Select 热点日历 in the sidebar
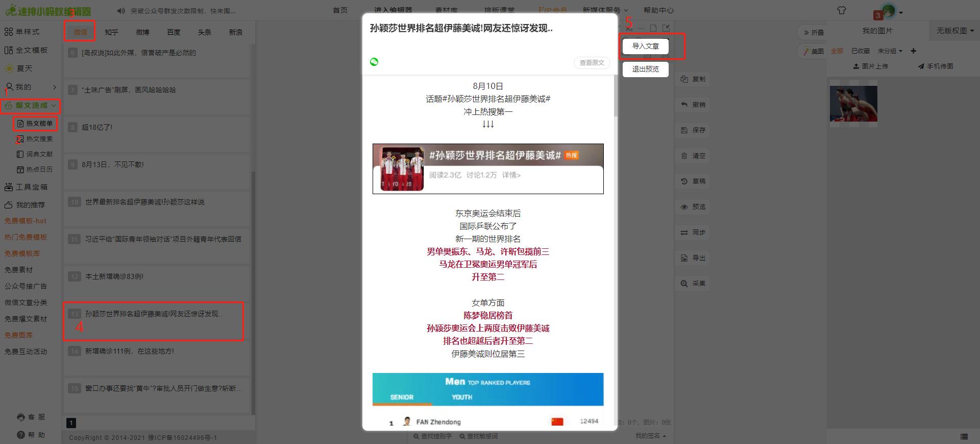 pos(35,169)
